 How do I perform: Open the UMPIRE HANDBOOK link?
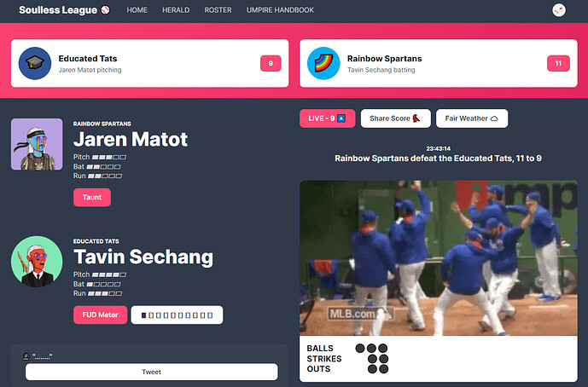[280, 10]
